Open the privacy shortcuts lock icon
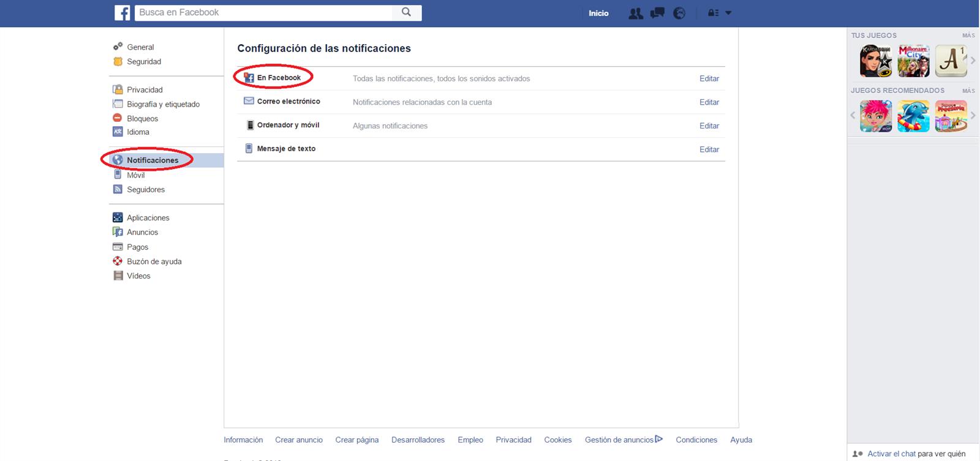This screenshot has height=461, width=980. (713, 13)
